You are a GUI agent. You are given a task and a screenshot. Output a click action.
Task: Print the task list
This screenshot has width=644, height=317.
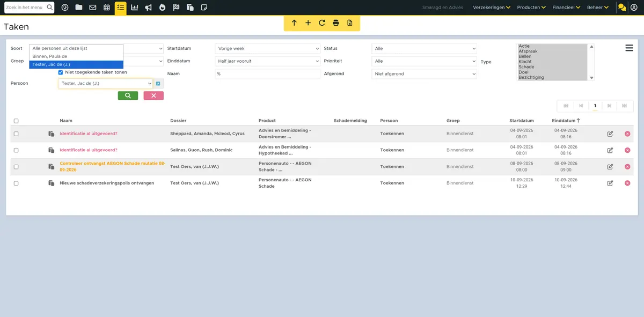[x=336, y=23]
